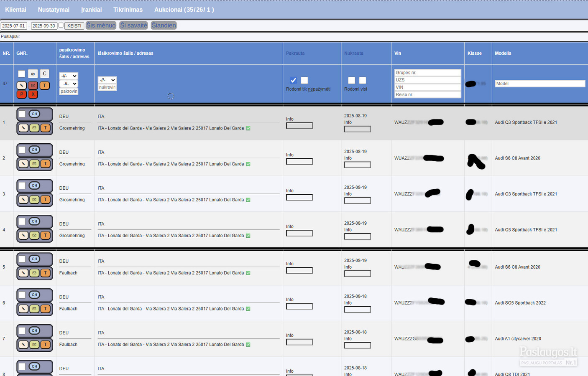Viewport: 588px width, 376px height.
Task: Click the Pakrauta Info box in row 1
Action: click(x=299, y=126)
